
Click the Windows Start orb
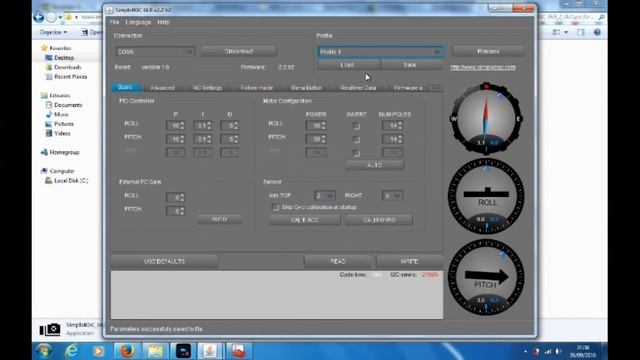coord(43,351)
